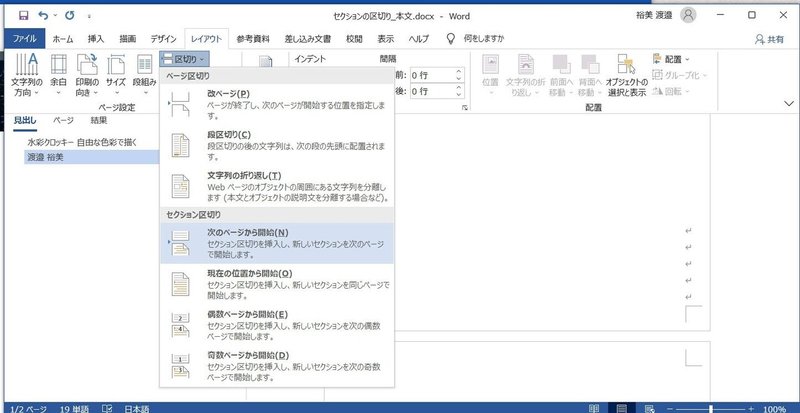Open paragraph settings dialog launcher
This screenshot has height=413, width=800.
[465, 108]
